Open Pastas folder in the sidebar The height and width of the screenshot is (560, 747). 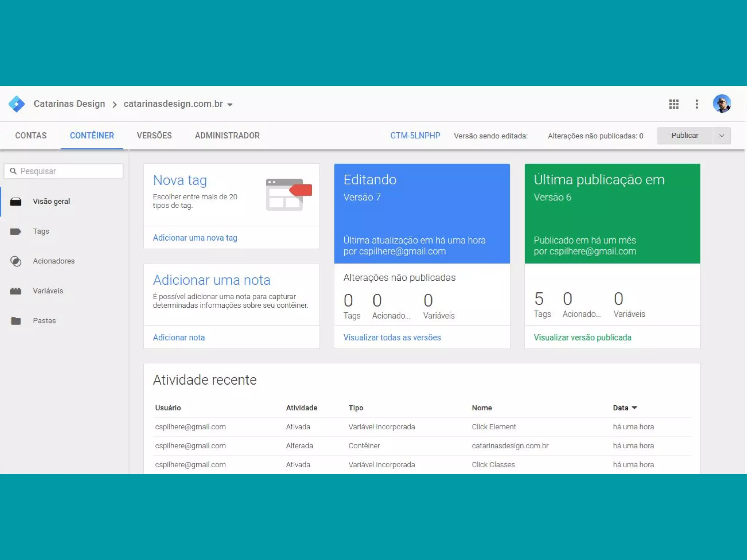[44, 321]
